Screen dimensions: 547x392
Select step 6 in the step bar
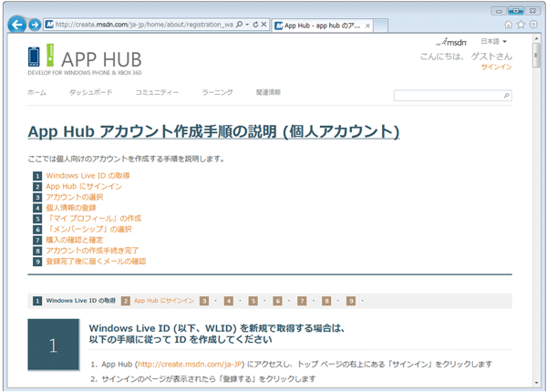coord(277,301)
